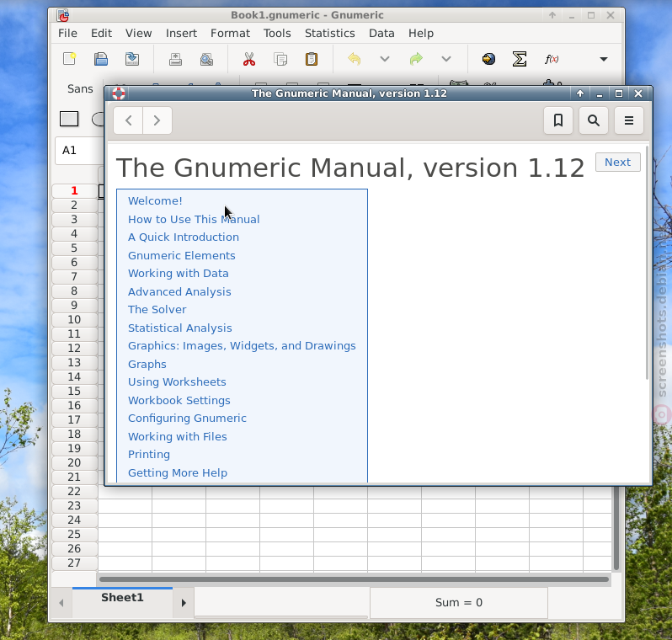Expand the undo history dropdown arrow

click(385, 59)
